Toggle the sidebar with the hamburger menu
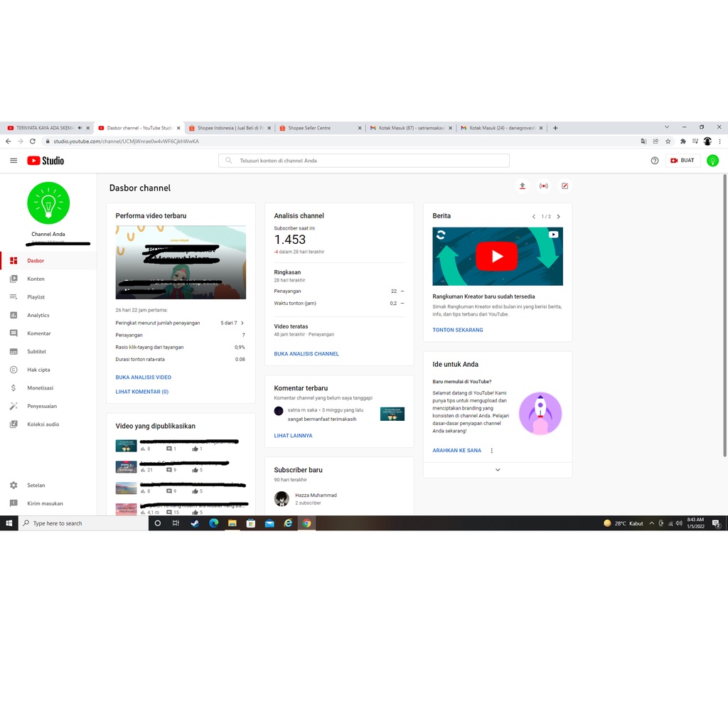728x728 pixels. click(13, 161)
